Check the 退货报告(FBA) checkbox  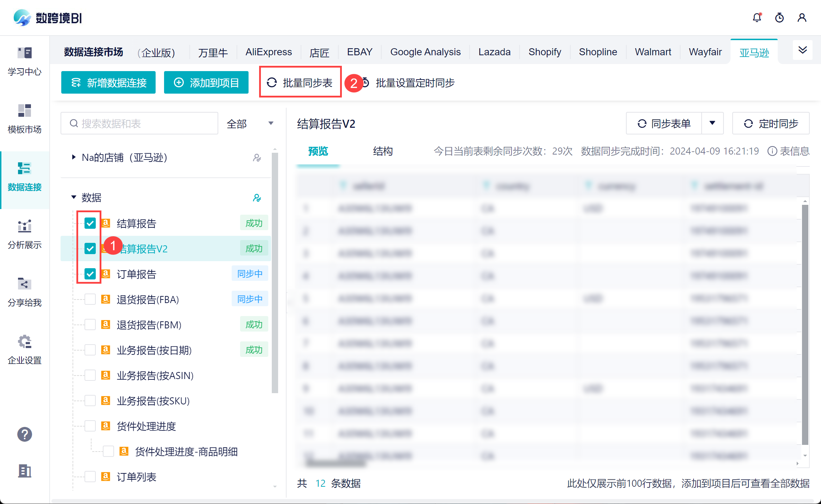click(x=90, y=299)
